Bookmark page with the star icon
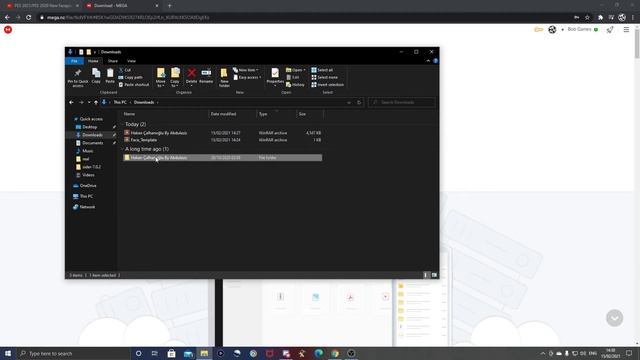Image resolution: width=640 pixels, height=360 pixels. pyautogui.click(x=587, y=18)
